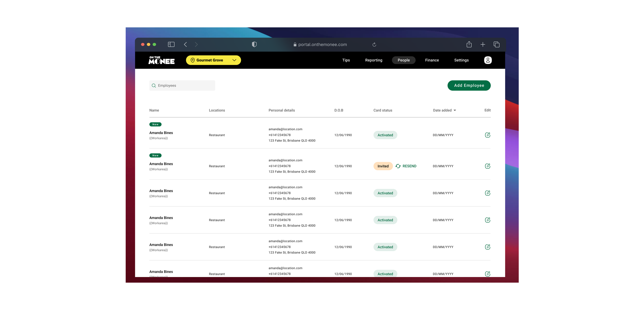644x310 pixels.
Task: Click edit icon in first employee row
Action: tap(487, 135)
